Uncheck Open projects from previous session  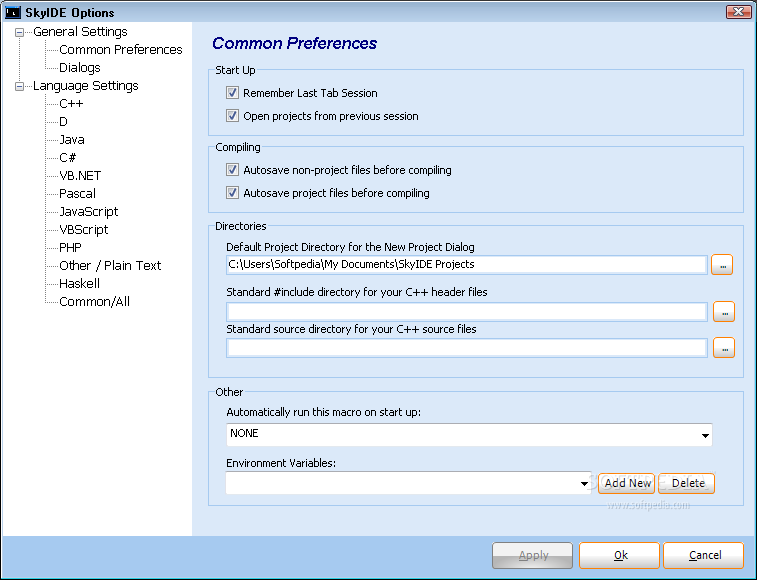(232, 115)
